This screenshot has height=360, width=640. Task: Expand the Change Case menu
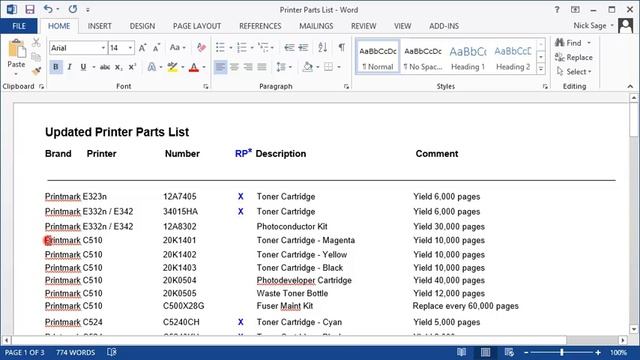tap(178, 48)
